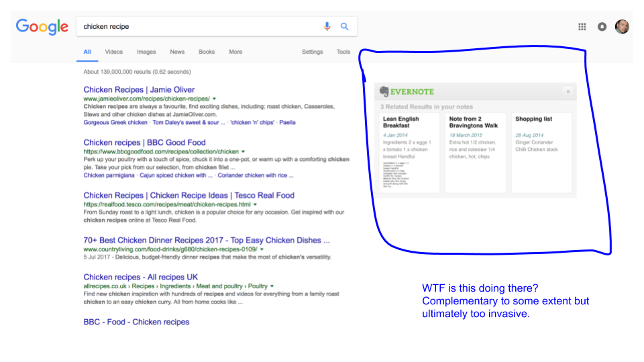Switch to the Videos tab
The height and width of the screenshot is (362, 644).
coord(114,52)
